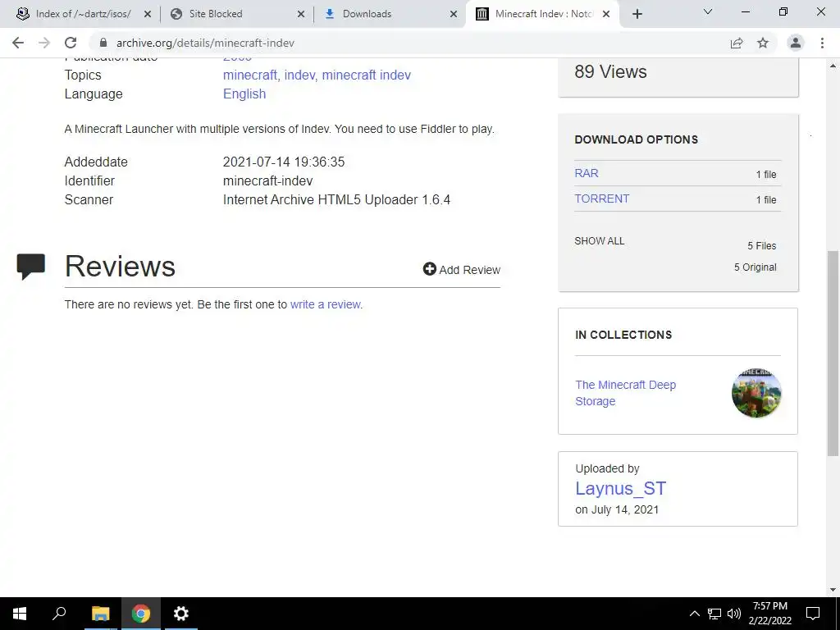Viewport: 840px width, 630px height.
Task: Follow the write a review link
Action: 325,304
